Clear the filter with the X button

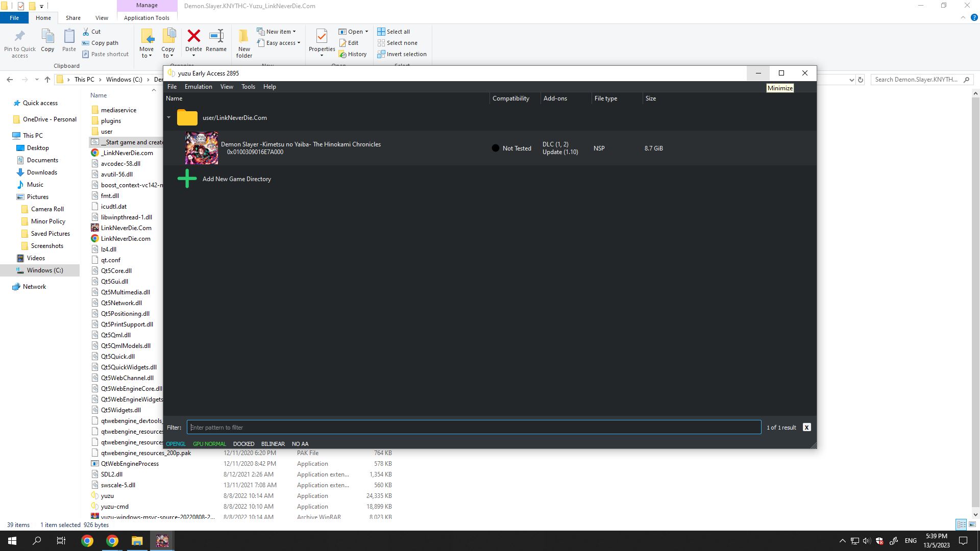coord(806,428)
